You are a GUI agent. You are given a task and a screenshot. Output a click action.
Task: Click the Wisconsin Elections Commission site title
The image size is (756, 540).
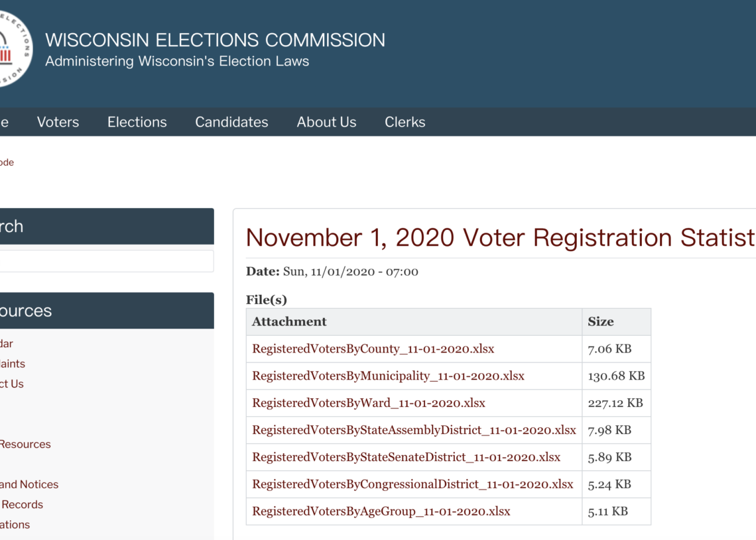[x=215, y=40]
